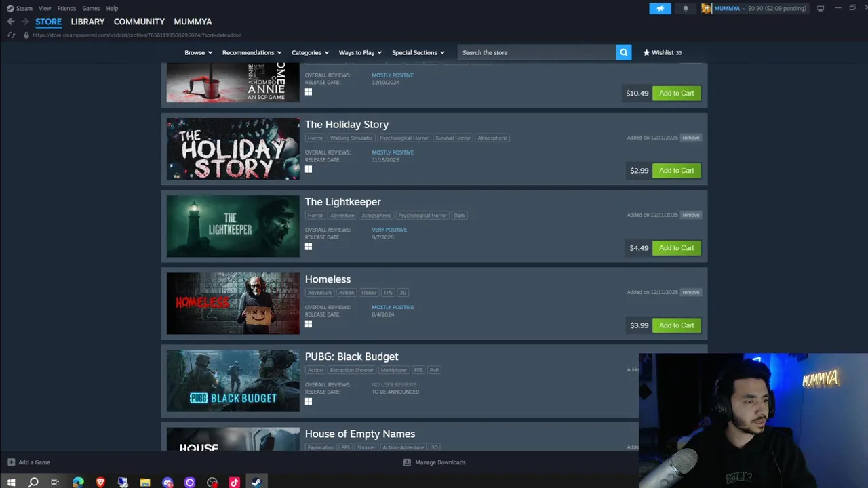Open the Help menu
The image size is (868, 488).
pos(112,8)
